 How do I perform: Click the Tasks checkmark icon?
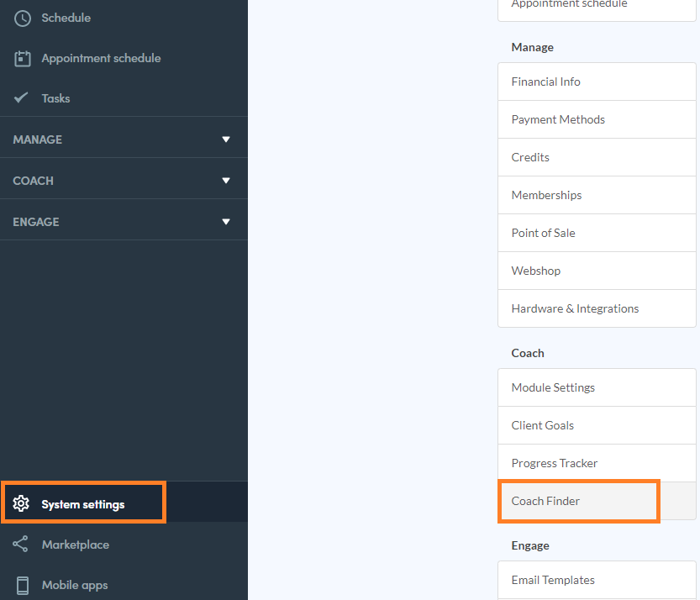coord(20,97)
